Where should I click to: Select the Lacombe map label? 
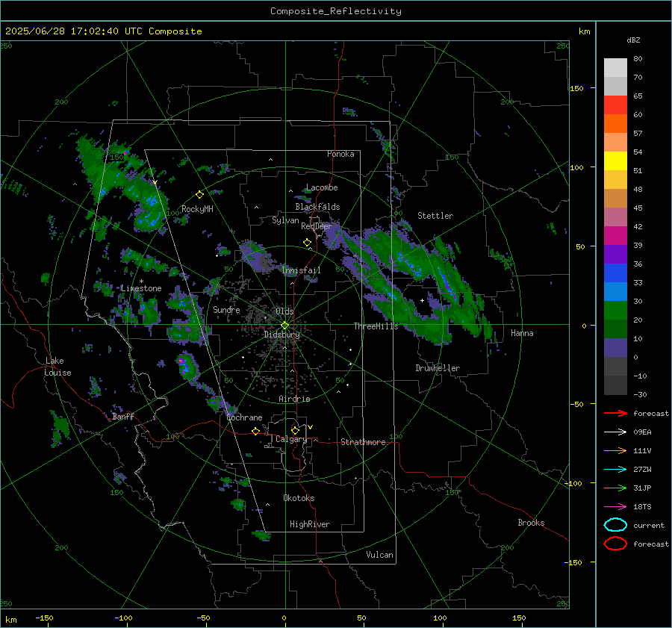(322, 187)
